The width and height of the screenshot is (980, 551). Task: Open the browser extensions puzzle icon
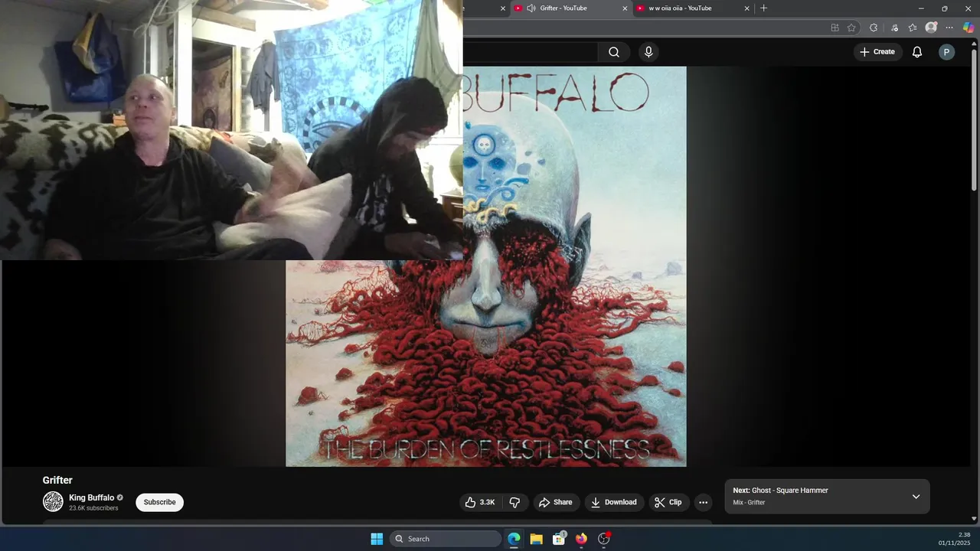(x=874, y=28)
